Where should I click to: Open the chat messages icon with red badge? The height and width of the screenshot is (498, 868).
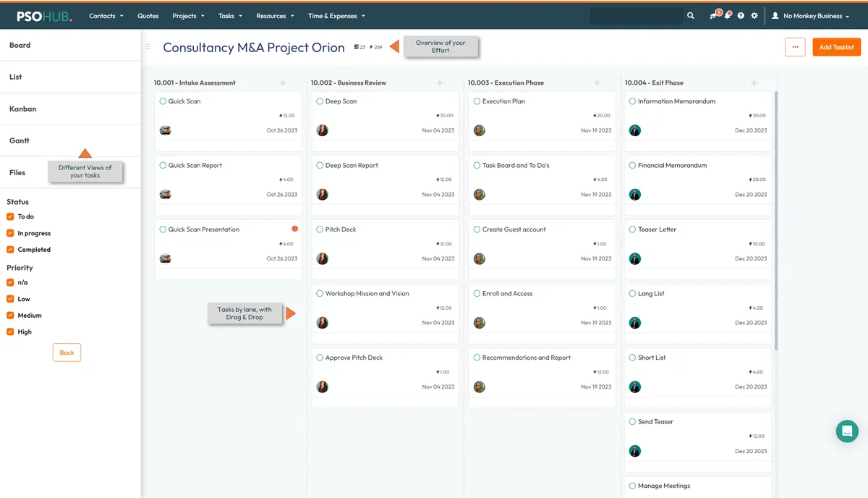click(x=715, y=14)
